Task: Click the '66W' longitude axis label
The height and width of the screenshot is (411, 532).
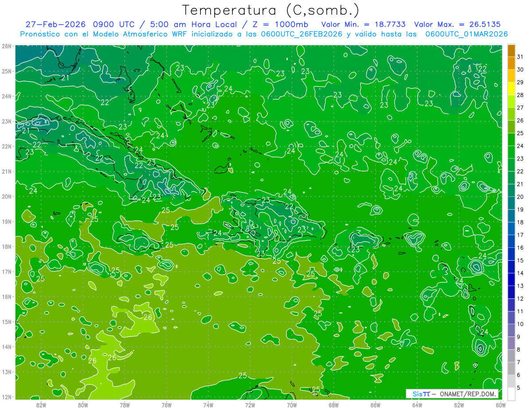Action: 375,404
